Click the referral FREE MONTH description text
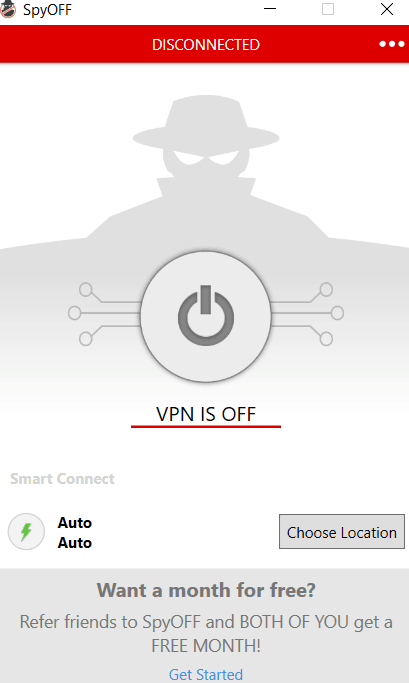The height and width of the screenshot is (683, 409). click(206, 634)
